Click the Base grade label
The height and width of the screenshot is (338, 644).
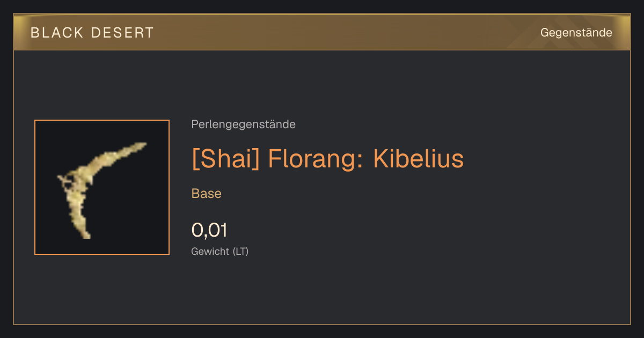pyautogui.click(x=207, y=194)
